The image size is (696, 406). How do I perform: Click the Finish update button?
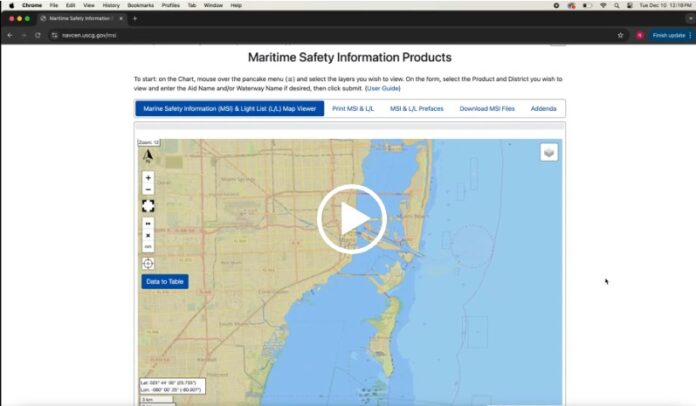(668, 35)
